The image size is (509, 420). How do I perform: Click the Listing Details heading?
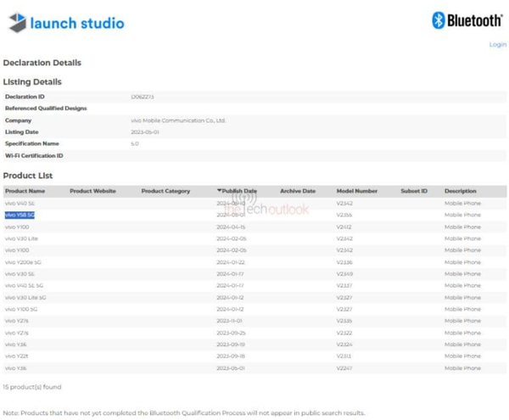tap(32, 81)
